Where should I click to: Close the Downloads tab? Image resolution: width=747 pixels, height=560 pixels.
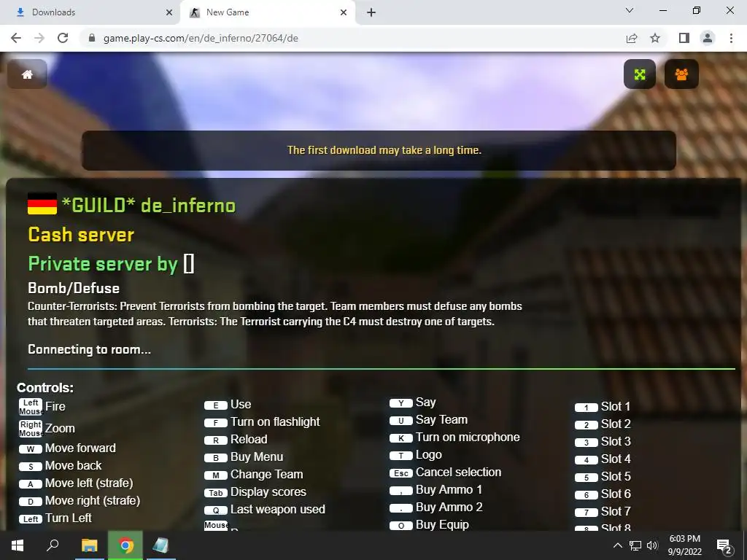169,12
